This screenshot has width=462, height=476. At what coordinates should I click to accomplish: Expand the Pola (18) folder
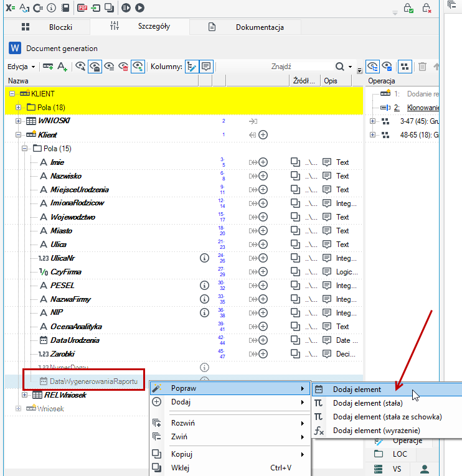tap(18, 107)
